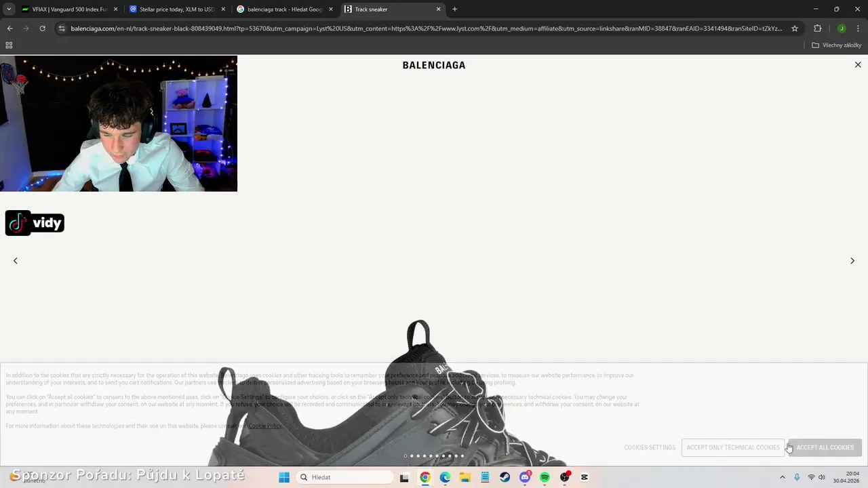Open Discord from taskbar
The height and width of the screenshot is (488, 868).
(525, 477)
